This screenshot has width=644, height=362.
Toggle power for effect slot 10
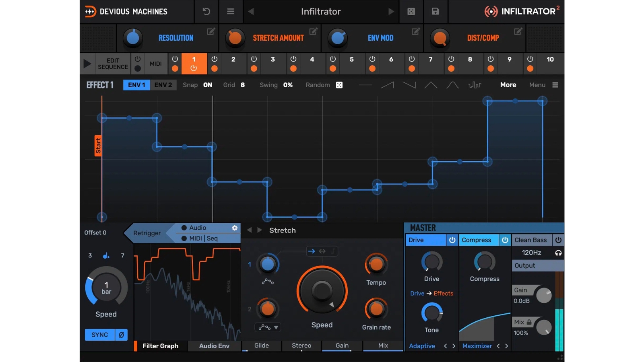[530, 59]
